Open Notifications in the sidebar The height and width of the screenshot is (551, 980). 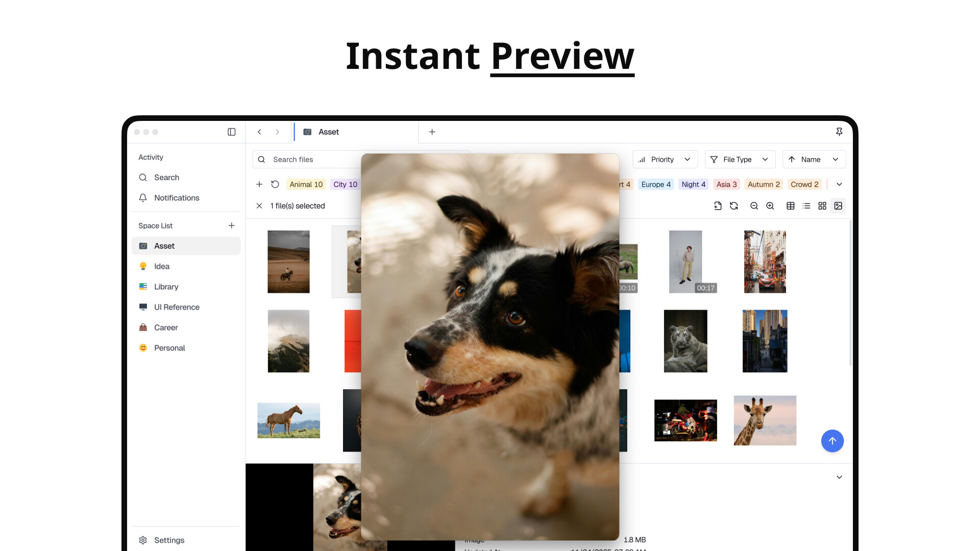pos(177,198)
